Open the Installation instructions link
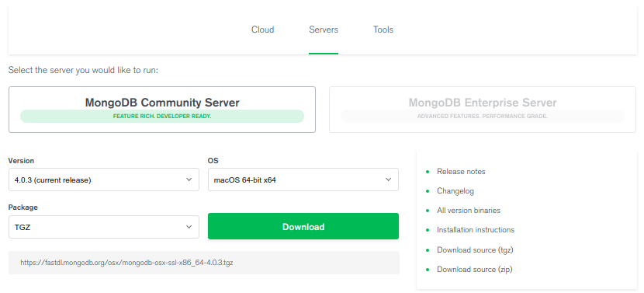644x293 pixels. pos(476,229)
